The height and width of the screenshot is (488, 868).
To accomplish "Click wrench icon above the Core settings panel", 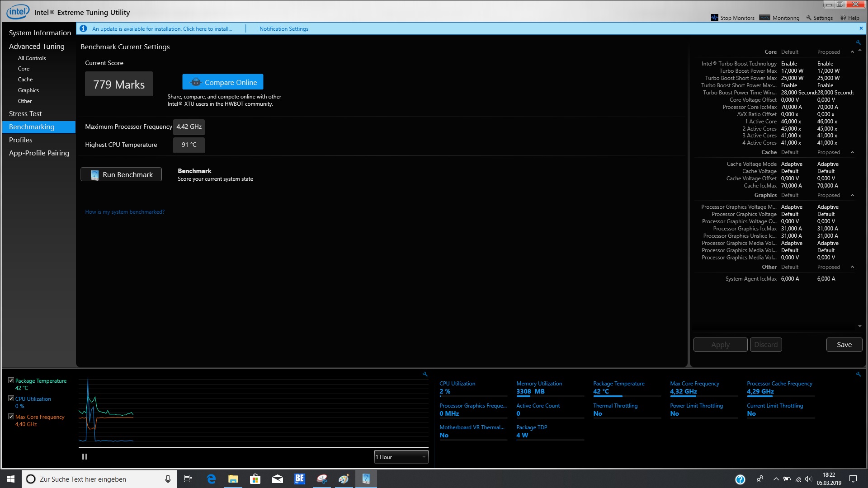I will (859, 42).
